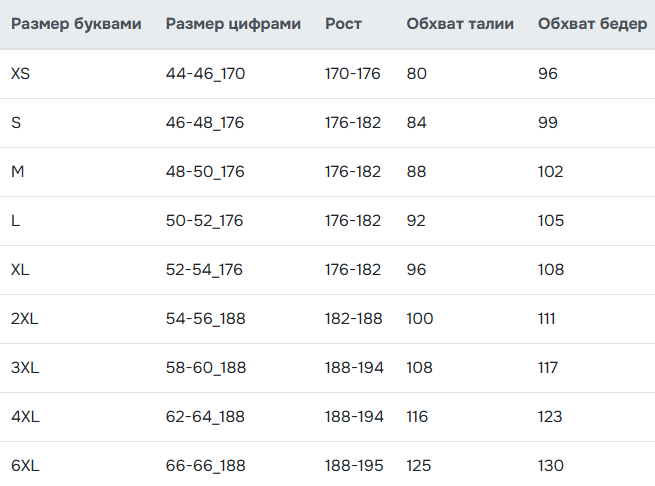Select the XS size cell
The height and width of the screenshot is (486, 655).
pyautogui.click(x=21, y=73)
